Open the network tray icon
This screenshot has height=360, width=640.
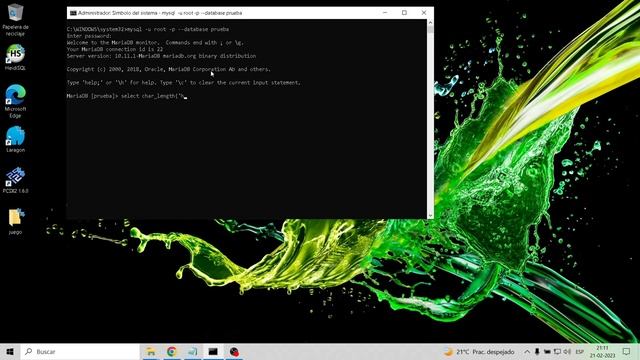click(557, 351)
